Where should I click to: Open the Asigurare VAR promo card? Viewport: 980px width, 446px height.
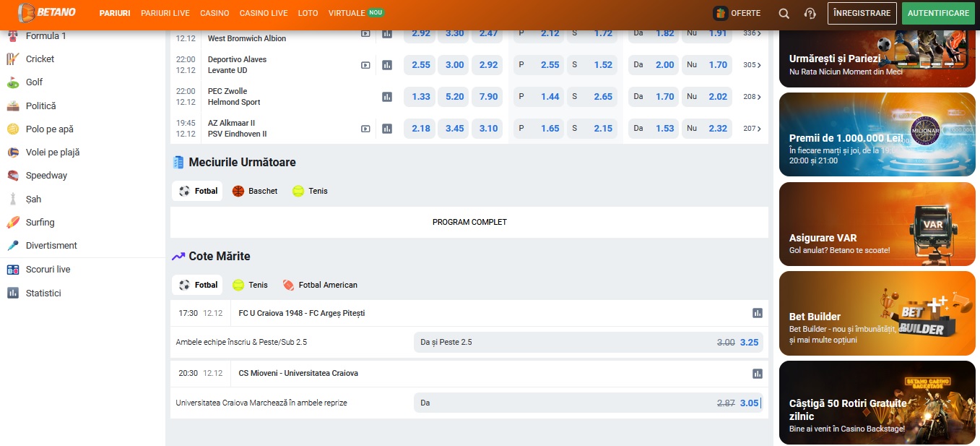point(877,224)
